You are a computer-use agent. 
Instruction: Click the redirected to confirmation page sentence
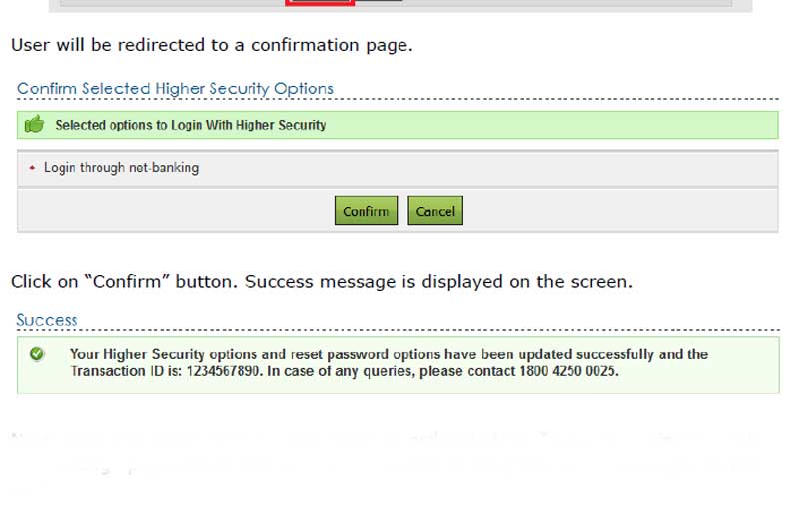pos(211,45)
